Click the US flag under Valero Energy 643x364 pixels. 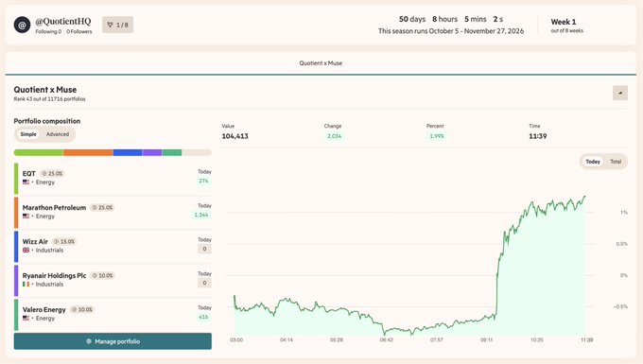26,318
